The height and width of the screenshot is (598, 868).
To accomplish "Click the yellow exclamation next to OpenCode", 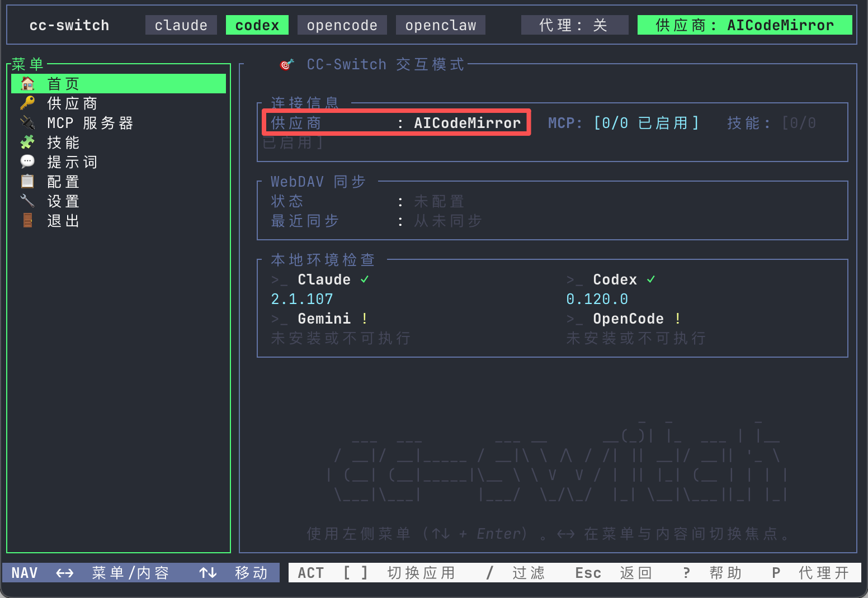I will click(x=678, y=319).
